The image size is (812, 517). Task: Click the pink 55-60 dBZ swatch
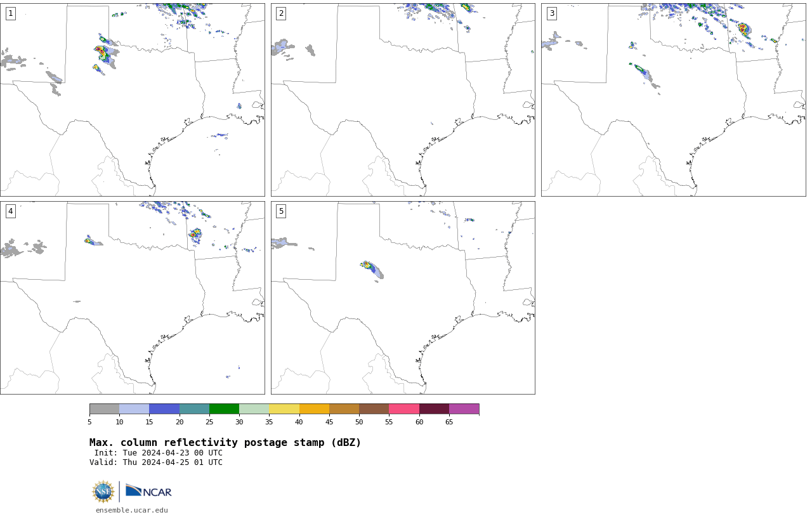404,409
